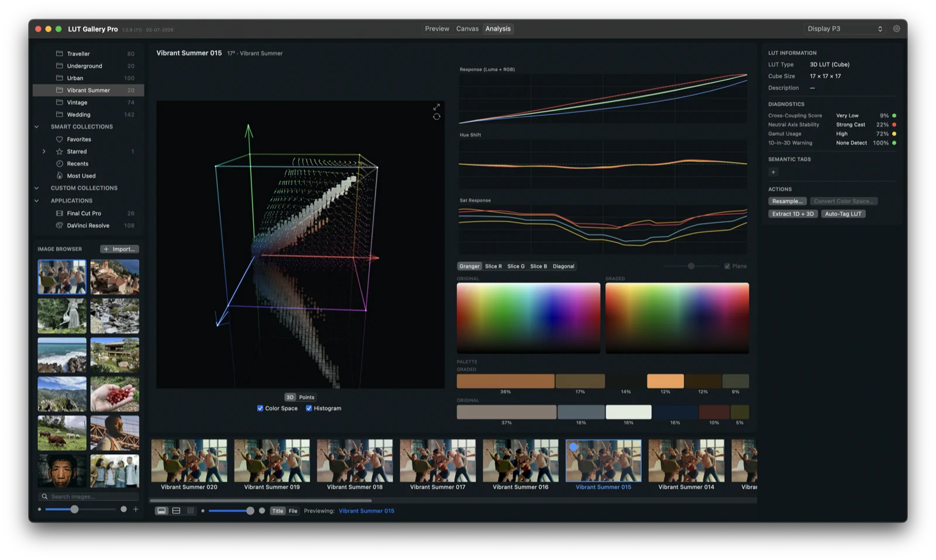Viewport: 936px width, 560px height.
Task: Collapse the Smart Collections section
Action: coord(36,127)
